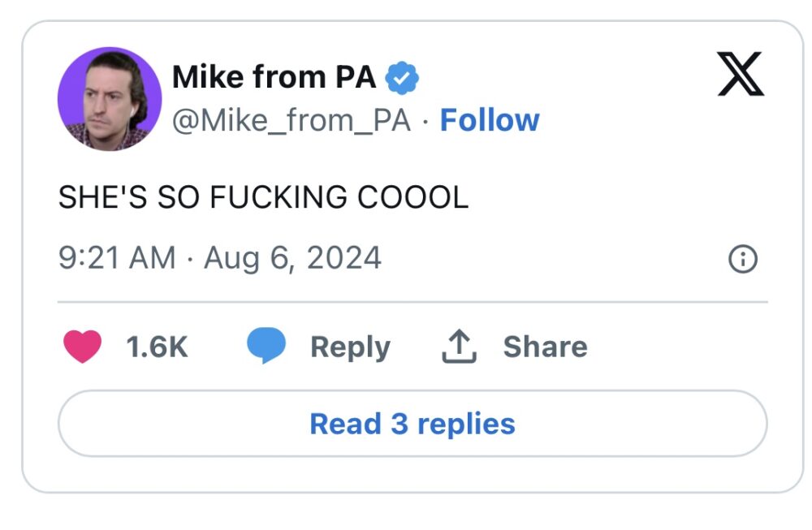The height and width of the screenshot is (530, 812).
Task: Open the X logo link
Action: [x=740, y=75]
